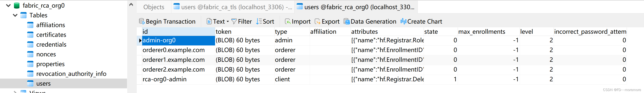This screenshot has width=644, height=93.
Task: Select the certificates table in tree
Action: (x=51, y=35)
